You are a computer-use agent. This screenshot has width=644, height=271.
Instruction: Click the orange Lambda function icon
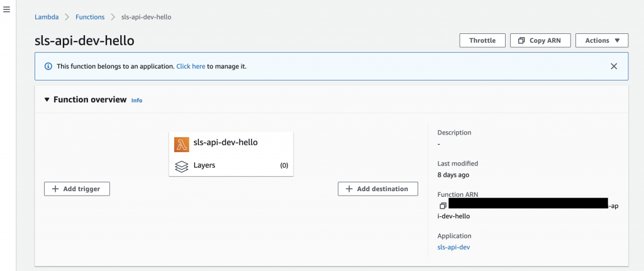coord(182,145)
